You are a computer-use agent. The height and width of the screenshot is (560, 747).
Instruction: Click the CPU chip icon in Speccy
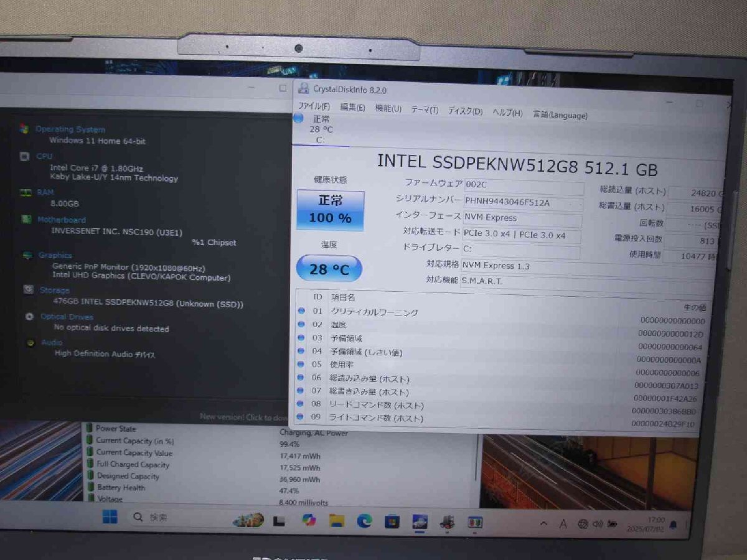point(24,157)
